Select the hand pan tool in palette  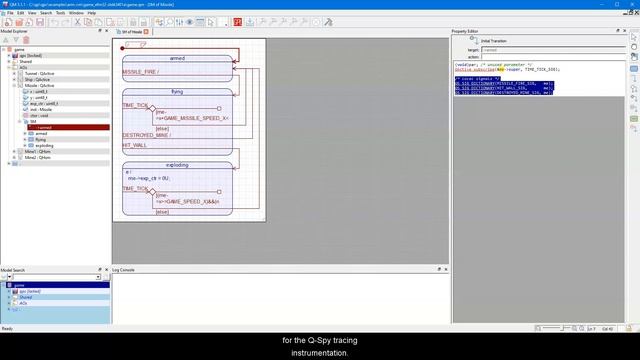point(634,57)
